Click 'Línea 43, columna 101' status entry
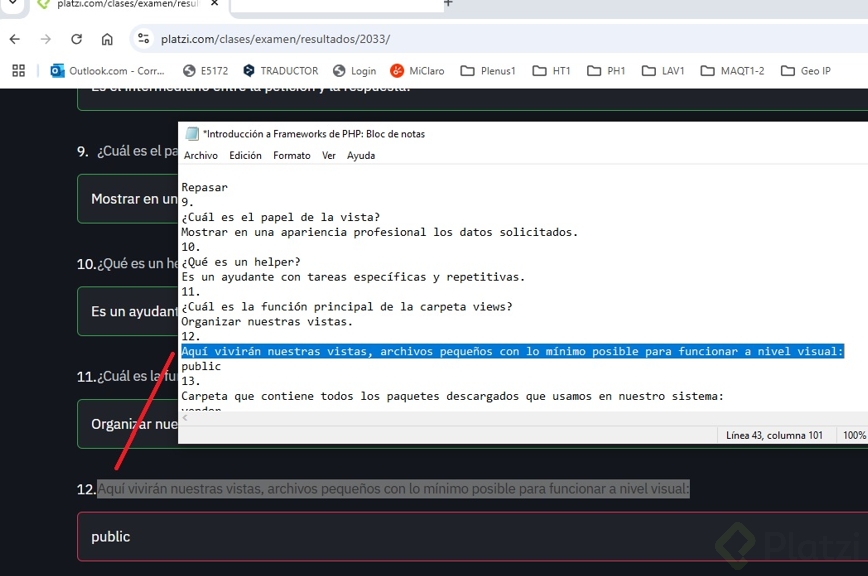The height and width of the screenshot is (576, 868). coord(774,435)
